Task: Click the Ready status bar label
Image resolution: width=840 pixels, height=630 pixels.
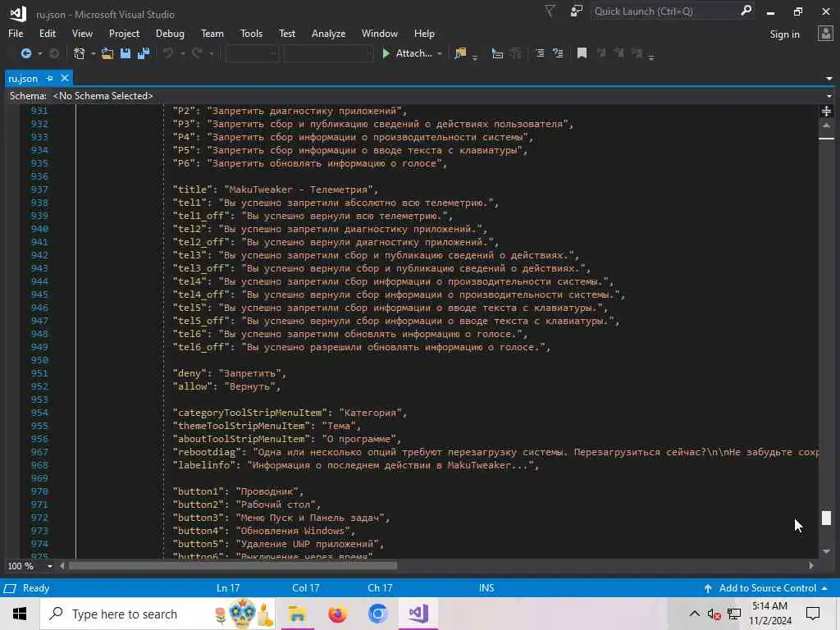Action: pyautogui.click(x=36, y=588)
